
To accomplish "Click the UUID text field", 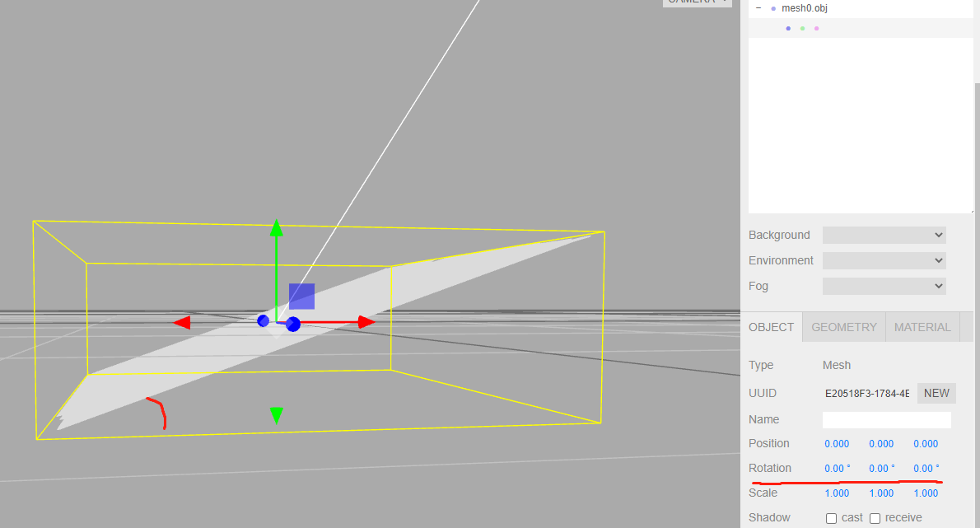I will (x=867, y=394).
